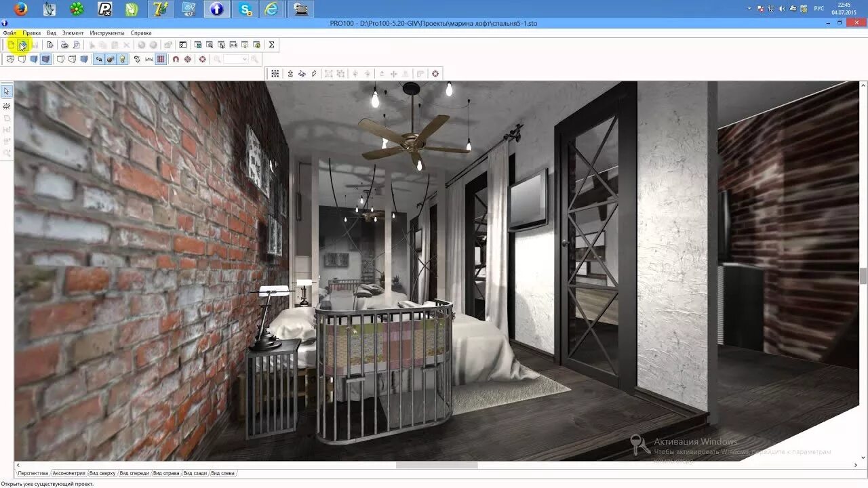Open the furniture library window icon
The height and width of the screenshot is (488, 868).
click(197, 45)
